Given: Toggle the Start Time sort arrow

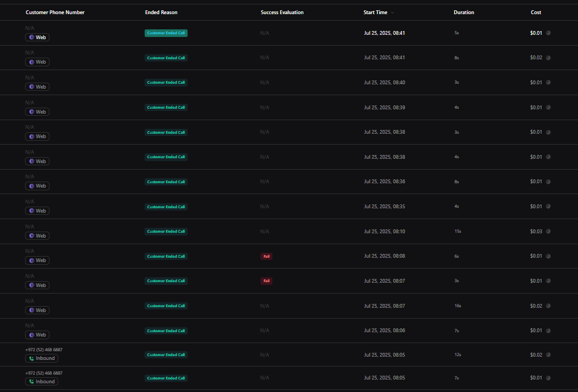Looking at the screenshot, I should click(x=393, y=13).
